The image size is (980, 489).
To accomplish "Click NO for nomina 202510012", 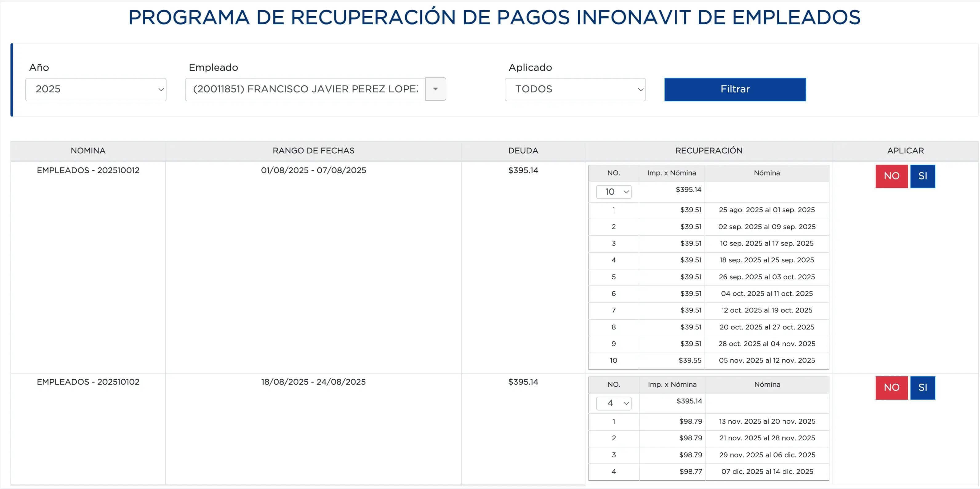I will [x=891, y=176].
